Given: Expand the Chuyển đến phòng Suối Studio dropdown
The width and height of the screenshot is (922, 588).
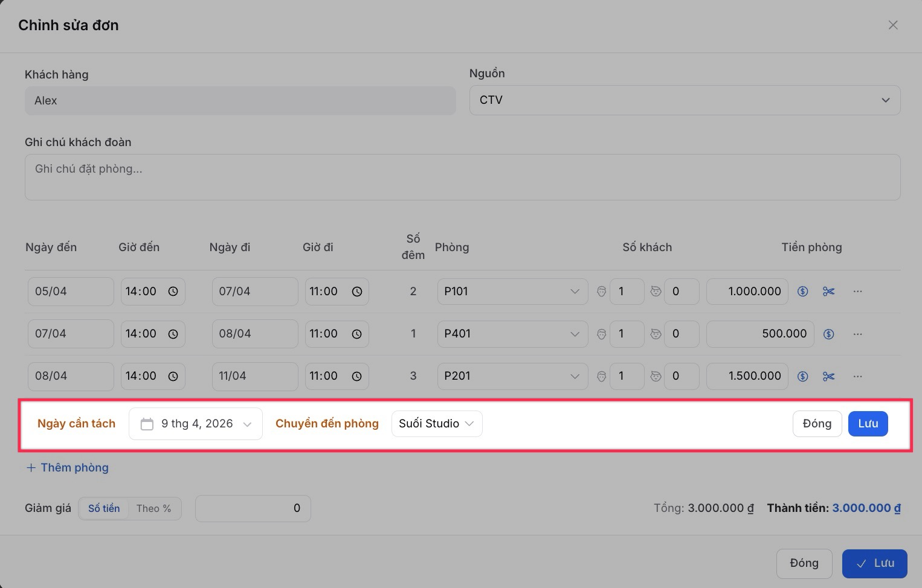Looking at the screenshot, I should coord(436,424).
